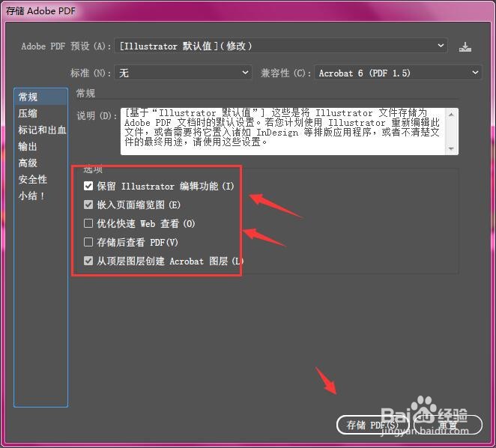This screenshot has width=496, height=448.
Task: Open the 标准 standard dropdown
Action: (x=183, y=73)
